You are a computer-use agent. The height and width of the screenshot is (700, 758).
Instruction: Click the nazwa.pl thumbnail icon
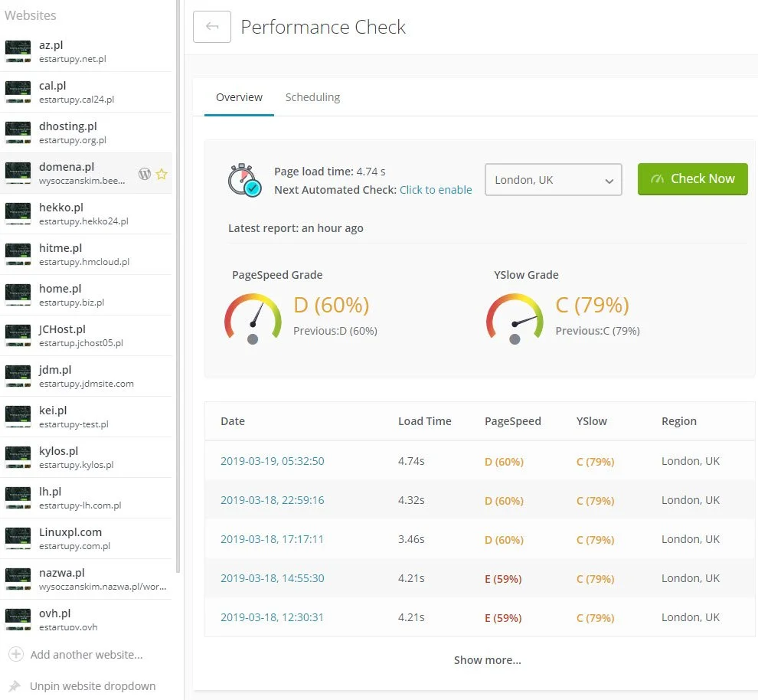tap(18, 579)
